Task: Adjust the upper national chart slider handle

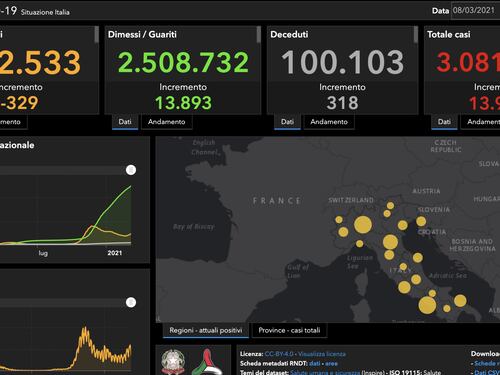Action: (x=131, y=170)
